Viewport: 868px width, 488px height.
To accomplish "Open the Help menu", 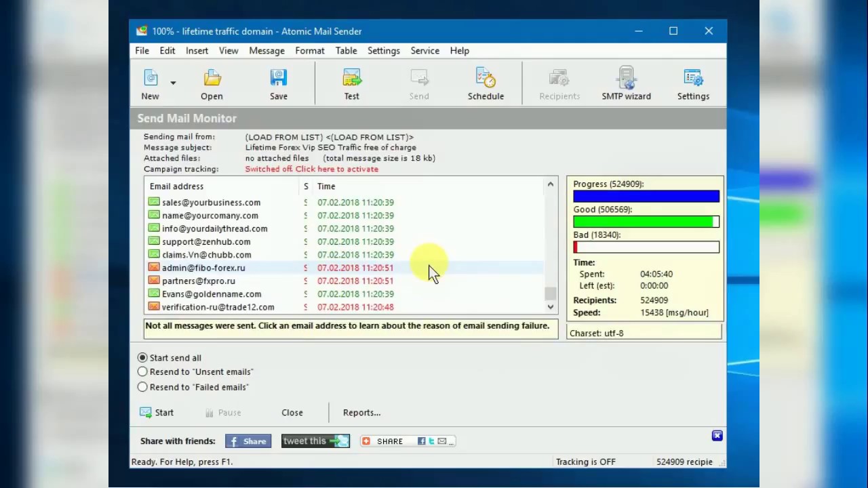I will (459, 51).
